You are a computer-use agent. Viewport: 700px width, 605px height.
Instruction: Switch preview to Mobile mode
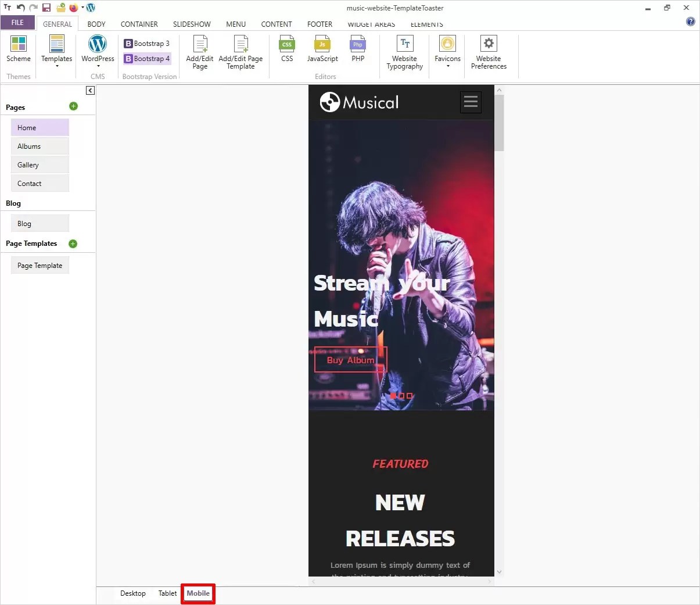click(x=198, y=593)
